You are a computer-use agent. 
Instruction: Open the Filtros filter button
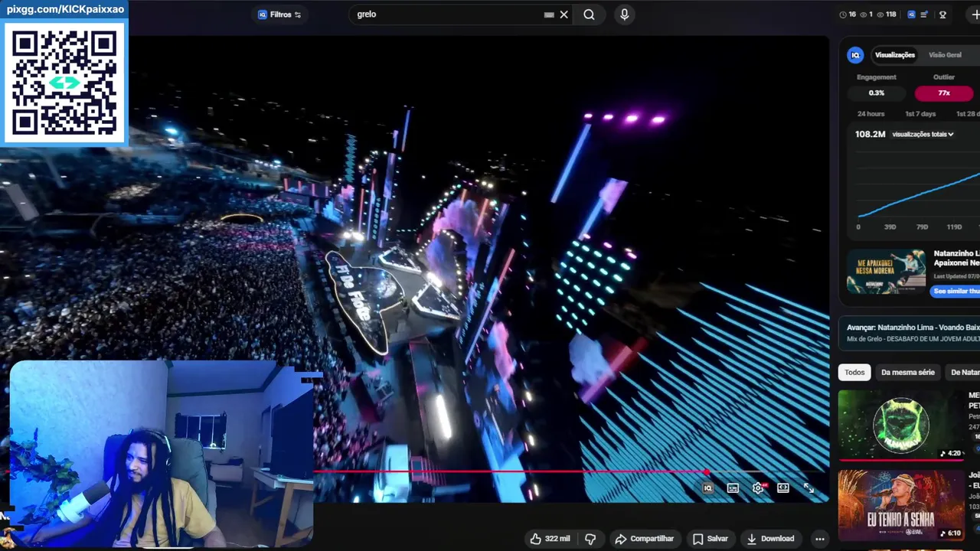click(279, 15)
